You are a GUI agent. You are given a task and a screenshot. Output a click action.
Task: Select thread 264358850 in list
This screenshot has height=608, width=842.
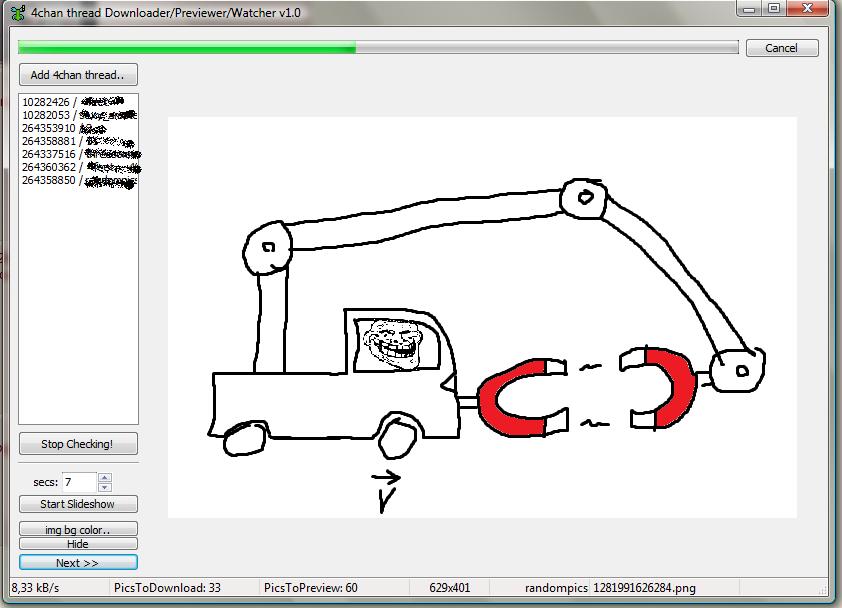tap(78, 180)
